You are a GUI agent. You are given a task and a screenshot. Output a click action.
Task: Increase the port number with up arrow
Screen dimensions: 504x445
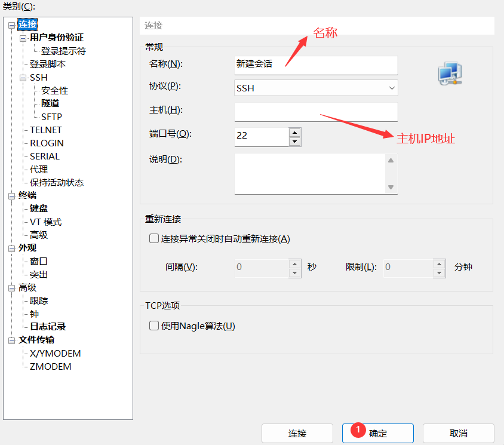pos(295,133)
